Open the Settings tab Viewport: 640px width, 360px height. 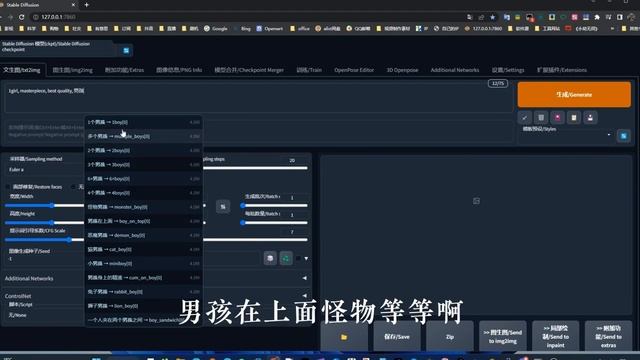coord(508,70)
